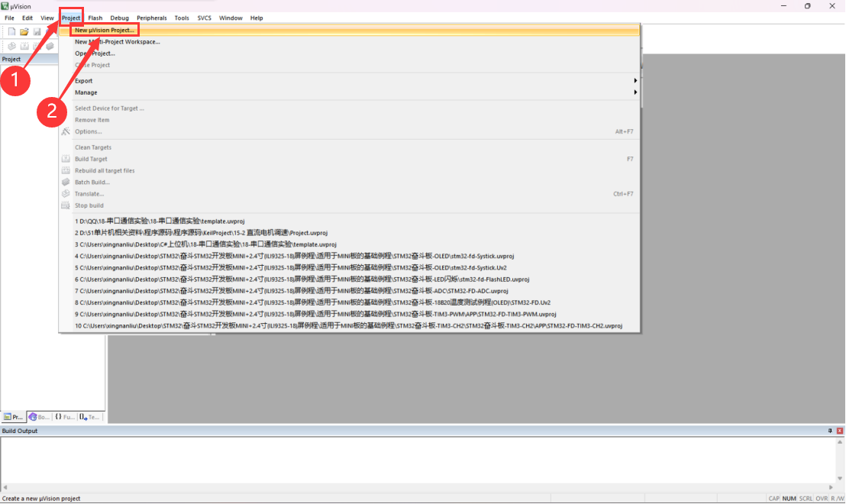
Task: Choose Options… entry
Action: (349, 131)
